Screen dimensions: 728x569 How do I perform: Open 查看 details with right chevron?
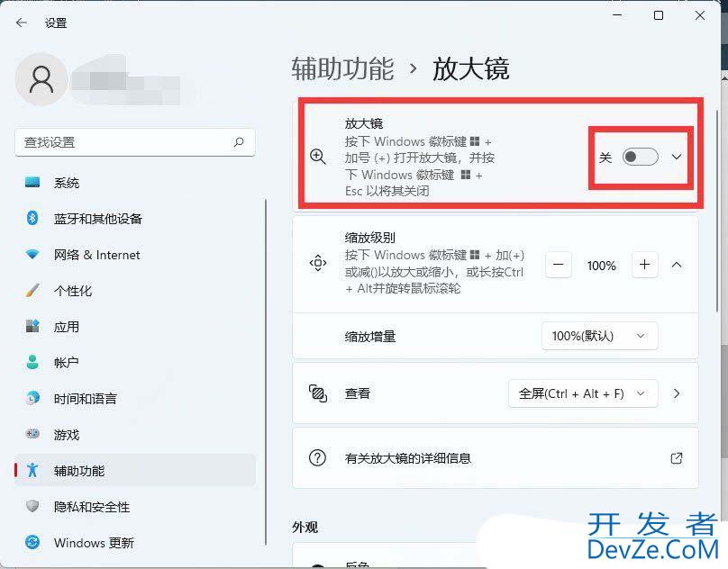(x=677, y=393)
